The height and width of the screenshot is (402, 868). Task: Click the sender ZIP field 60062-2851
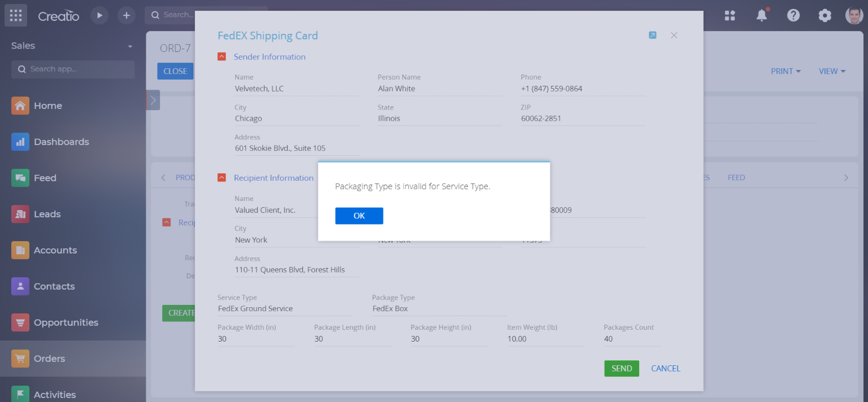[583, 119]
